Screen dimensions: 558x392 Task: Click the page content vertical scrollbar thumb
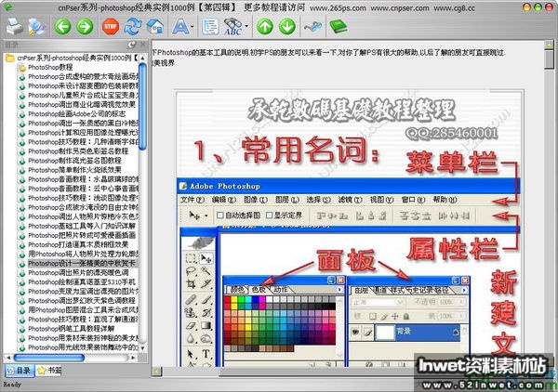(550, 60)
